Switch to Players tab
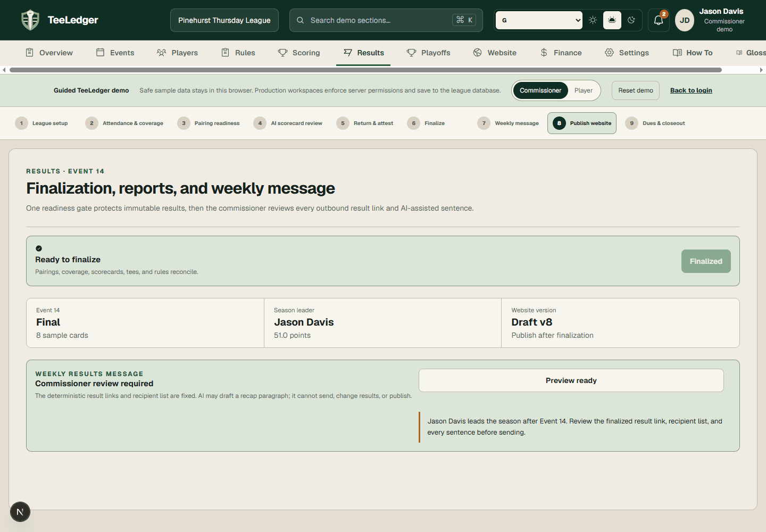Viewport: 766px width, 532px height. (177, 53)
